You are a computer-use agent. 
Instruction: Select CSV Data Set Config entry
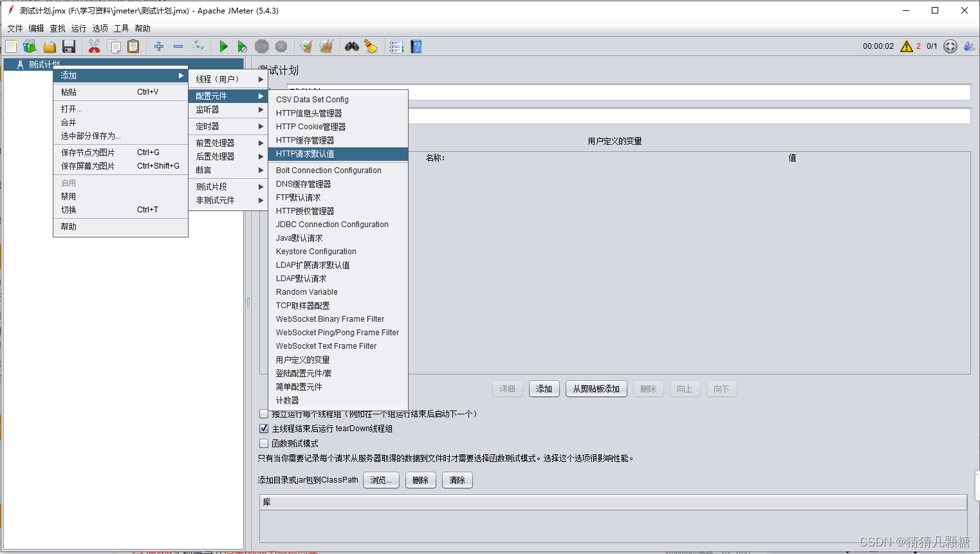pyautogui.click(x=338, y=100)
